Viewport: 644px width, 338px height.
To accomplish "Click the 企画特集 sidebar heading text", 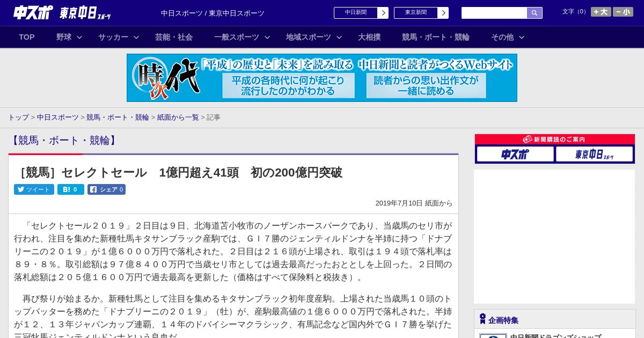I will coord(503,320).
